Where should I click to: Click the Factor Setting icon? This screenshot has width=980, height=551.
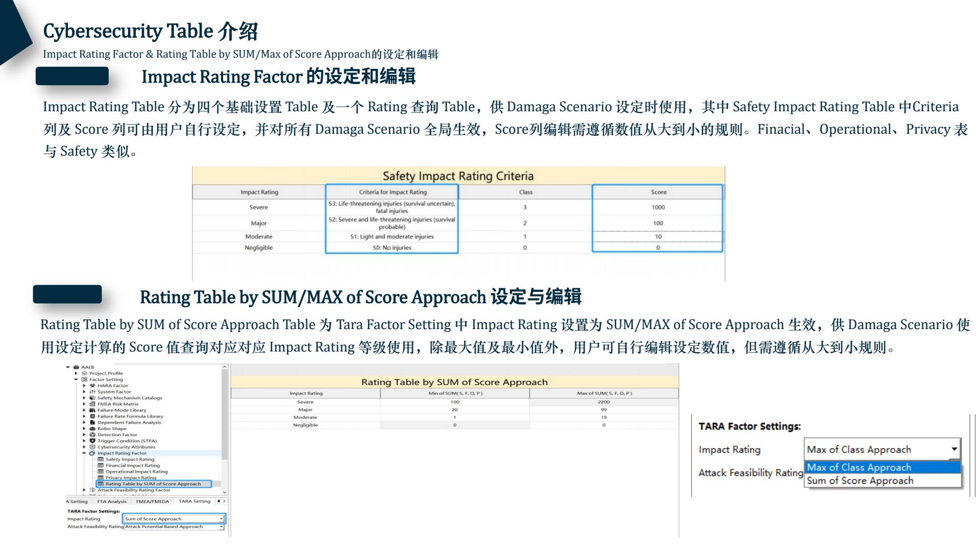(x=85, y=380)
